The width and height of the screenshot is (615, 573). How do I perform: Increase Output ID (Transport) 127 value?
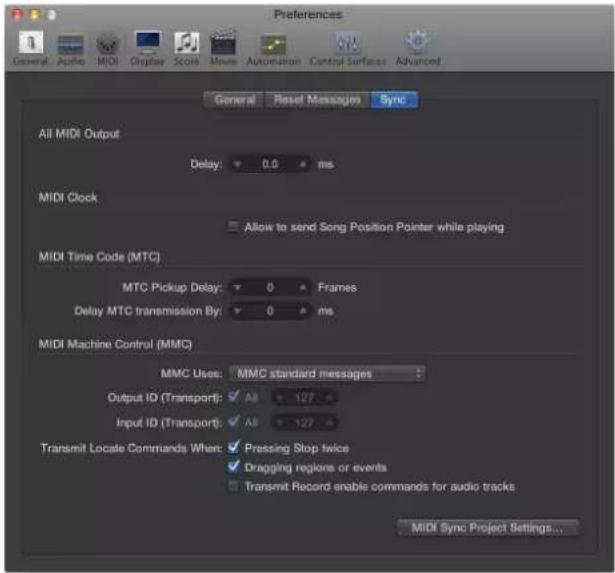tap(329, 398)
